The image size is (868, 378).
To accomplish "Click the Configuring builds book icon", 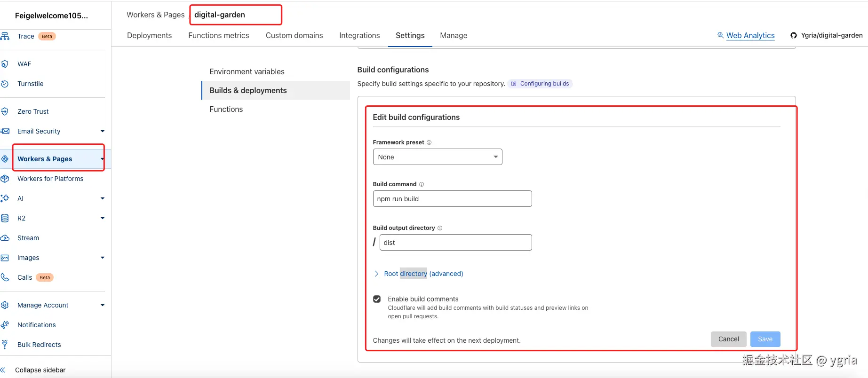I will (514, 84).
